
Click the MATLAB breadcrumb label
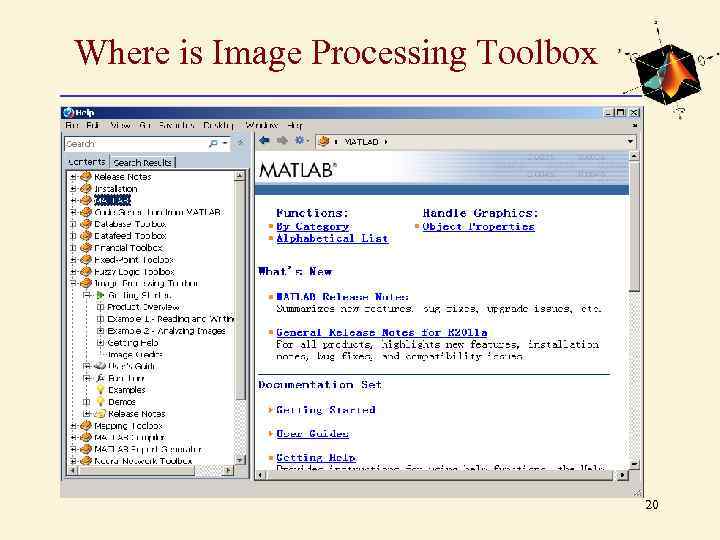pos(361,142)
